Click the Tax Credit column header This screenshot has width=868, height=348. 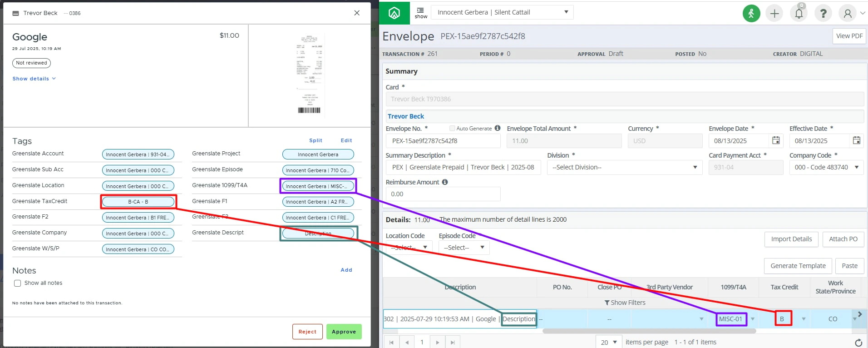click(784, 287)
